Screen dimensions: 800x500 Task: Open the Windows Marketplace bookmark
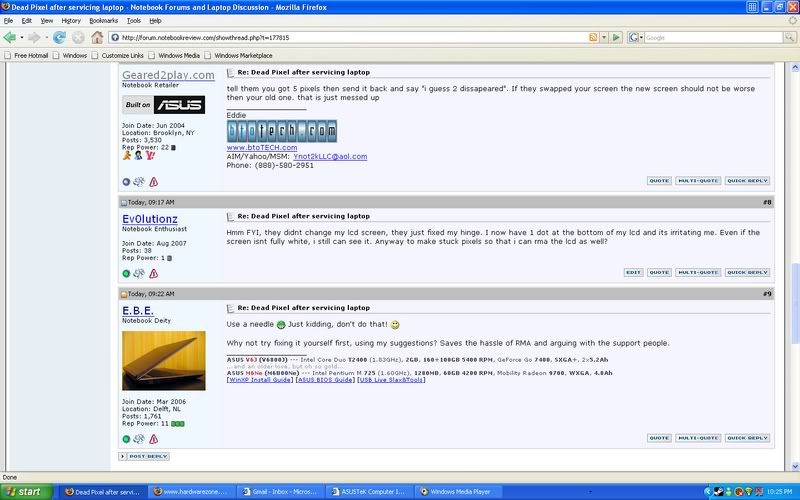point(239,55)
